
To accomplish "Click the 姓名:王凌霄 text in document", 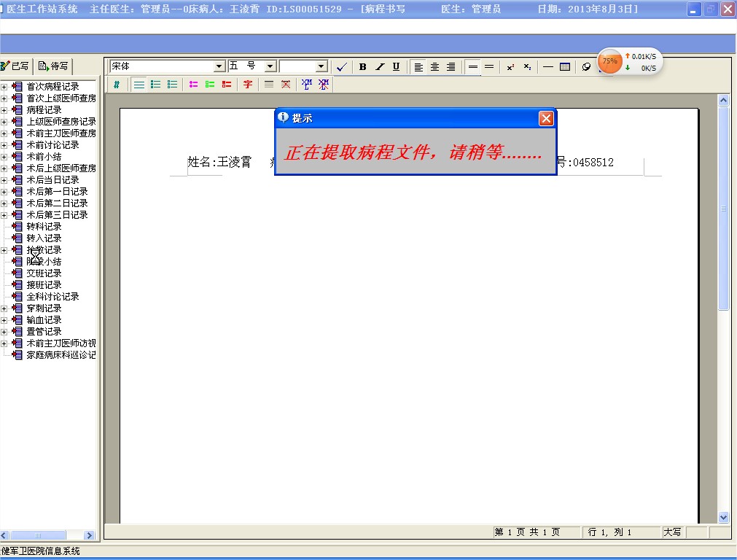I will click(219, 163).
